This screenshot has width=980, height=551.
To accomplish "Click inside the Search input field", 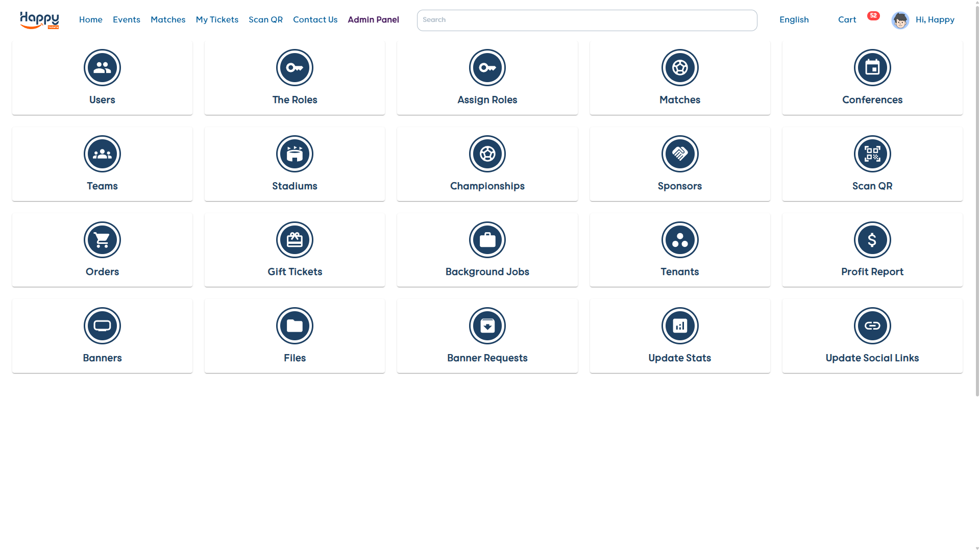I will point(586,20).
